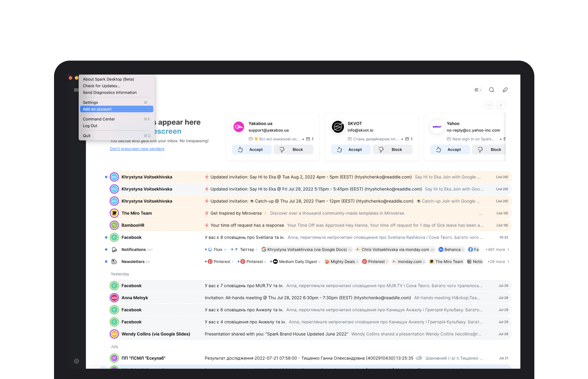Viewport: 588px width, 379px height.
Task: Select About Spark Desktop (Beta) menu item
Action: (x=116, y=79)
